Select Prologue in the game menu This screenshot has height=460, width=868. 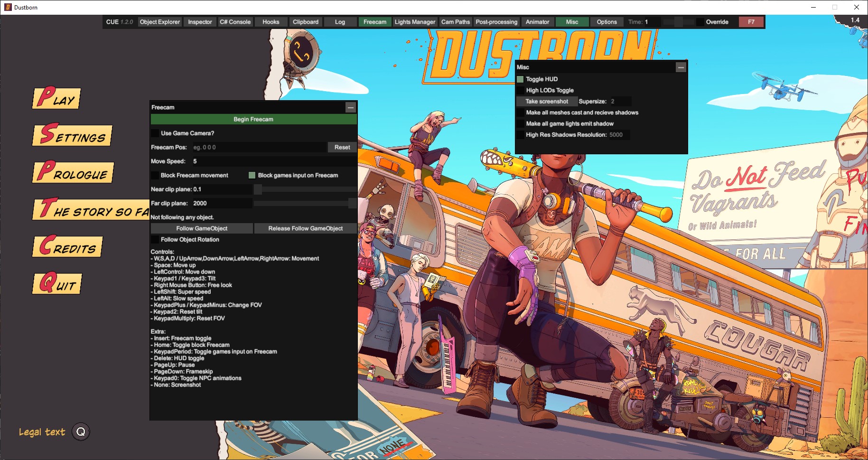click(x=73, y=172)
